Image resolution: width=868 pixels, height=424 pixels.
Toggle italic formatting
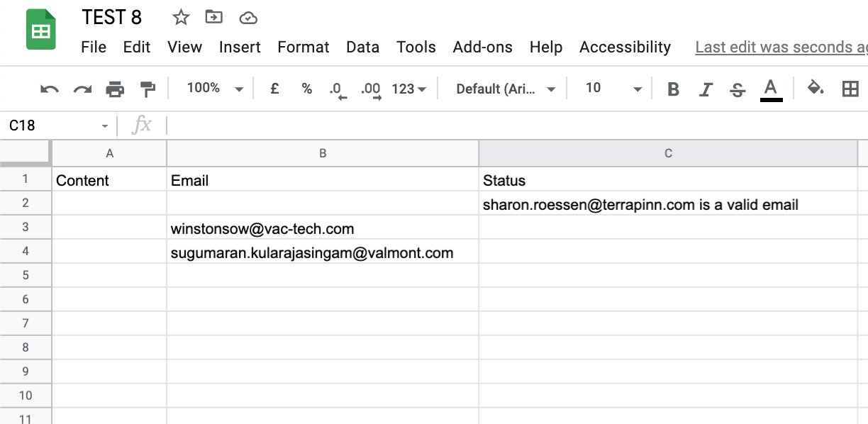[x=706, y=89]
